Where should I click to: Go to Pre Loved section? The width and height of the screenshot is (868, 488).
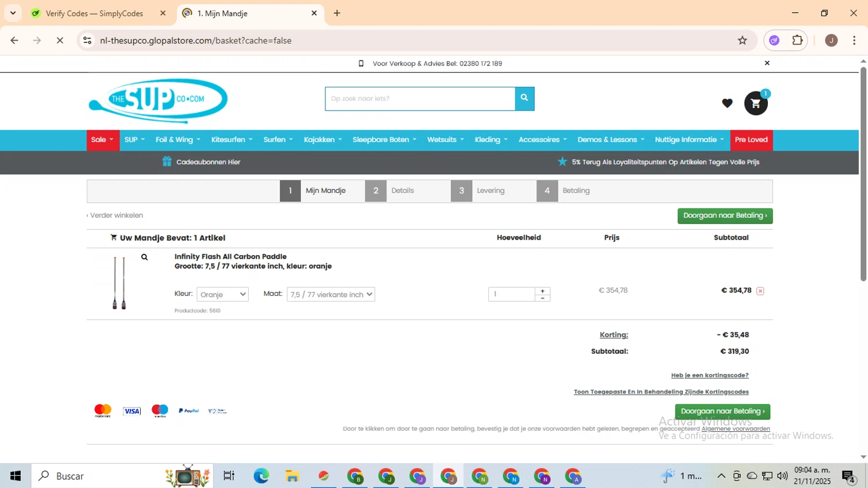(x=751, y=140)
